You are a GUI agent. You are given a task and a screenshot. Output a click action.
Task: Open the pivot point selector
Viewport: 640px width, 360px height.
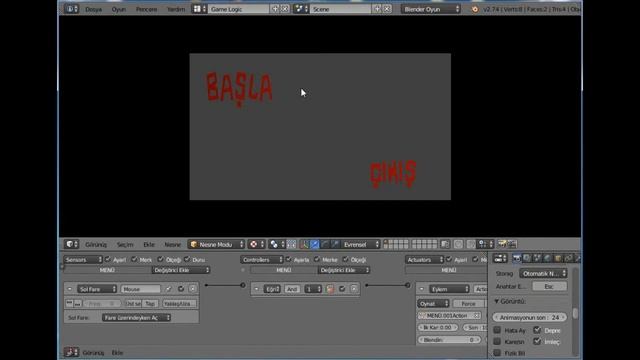tap(277, 244)
